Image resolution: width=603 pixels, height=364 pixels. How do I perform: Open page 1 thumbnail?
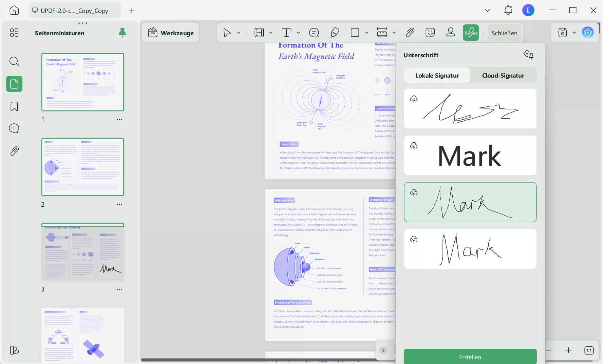pos(83,82)
